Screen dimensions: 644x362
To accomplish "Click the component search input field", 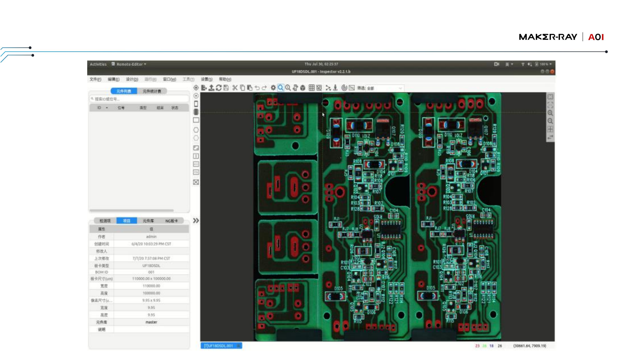I will tap(139, 99).
